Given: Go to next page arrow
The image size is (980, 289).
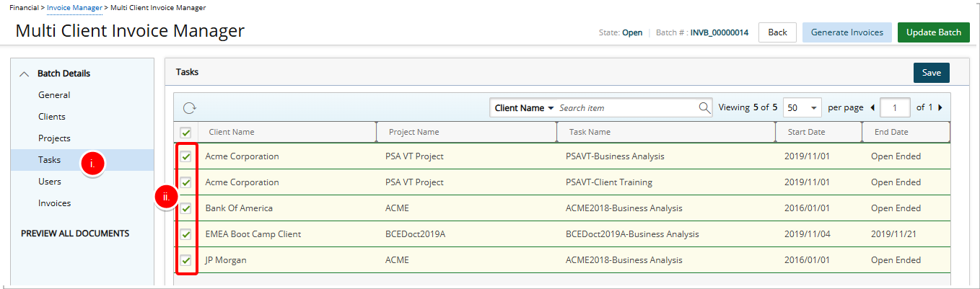Looking at the screenshot, I should 940,108.
